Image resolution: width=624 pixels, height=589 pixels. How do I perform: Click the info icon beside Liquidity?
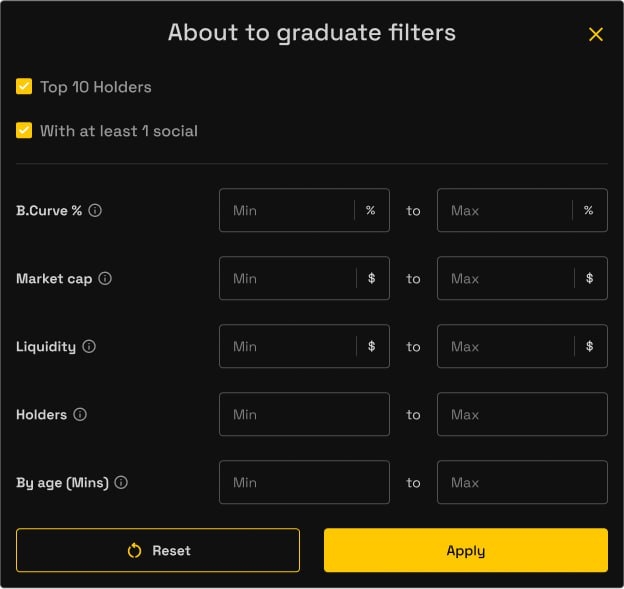(89, 347)
